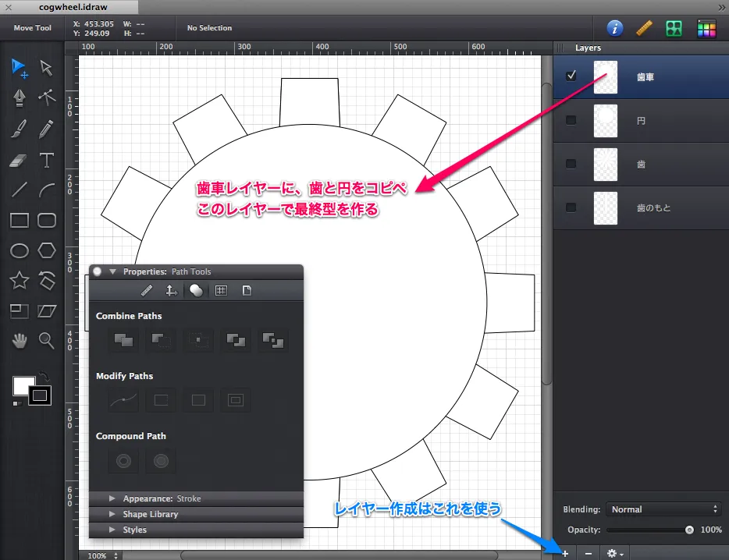Choose the Eraser tool
729x560 pixels.
(19, 159)
